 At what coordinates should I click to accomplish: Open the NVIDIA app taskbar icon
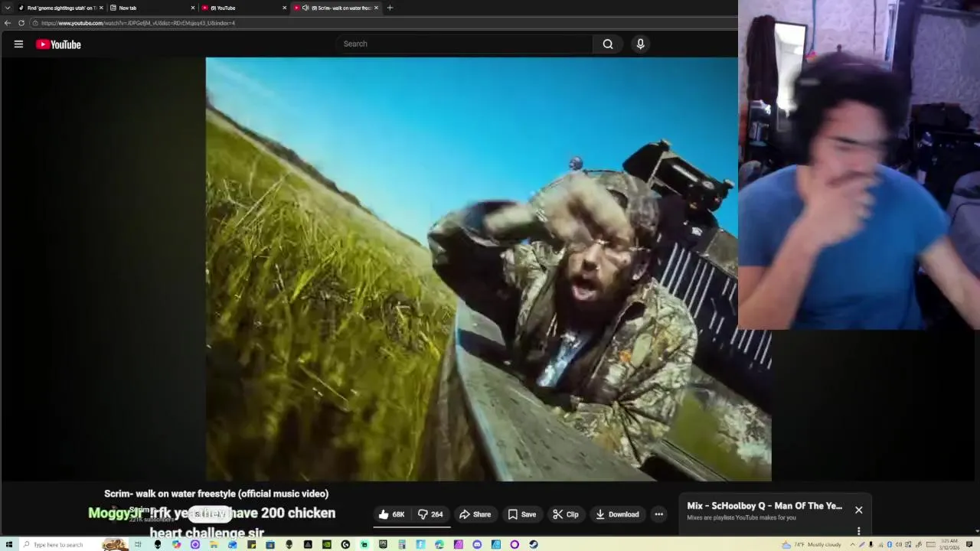[x=327, y=544]
